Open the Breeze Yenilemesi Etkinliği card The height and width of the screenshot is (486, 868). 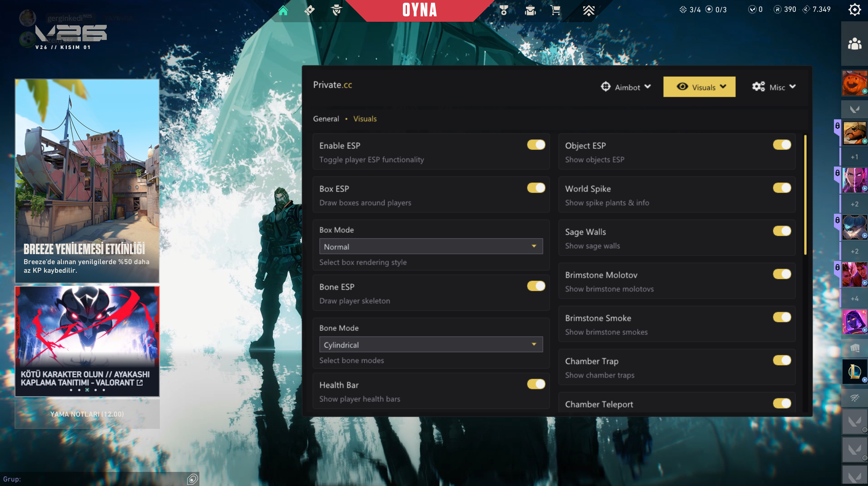[87, 181]
